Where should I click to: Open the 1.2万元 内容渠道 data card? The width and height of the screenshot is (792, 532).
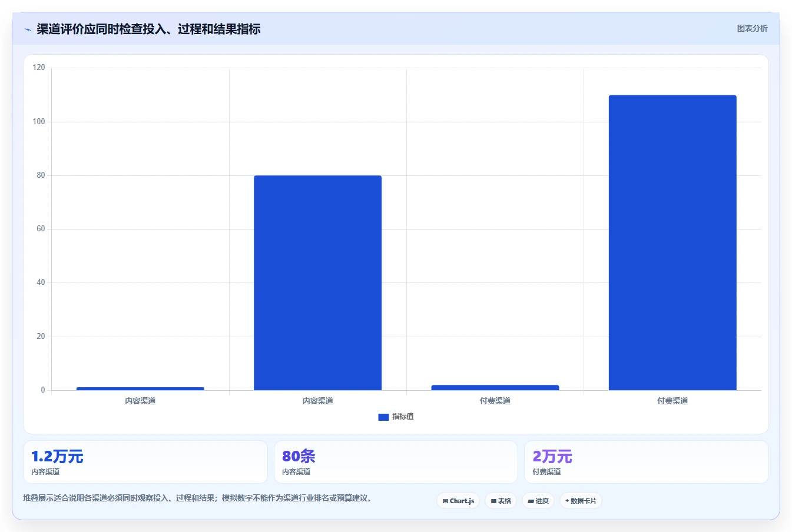point(145,462)
